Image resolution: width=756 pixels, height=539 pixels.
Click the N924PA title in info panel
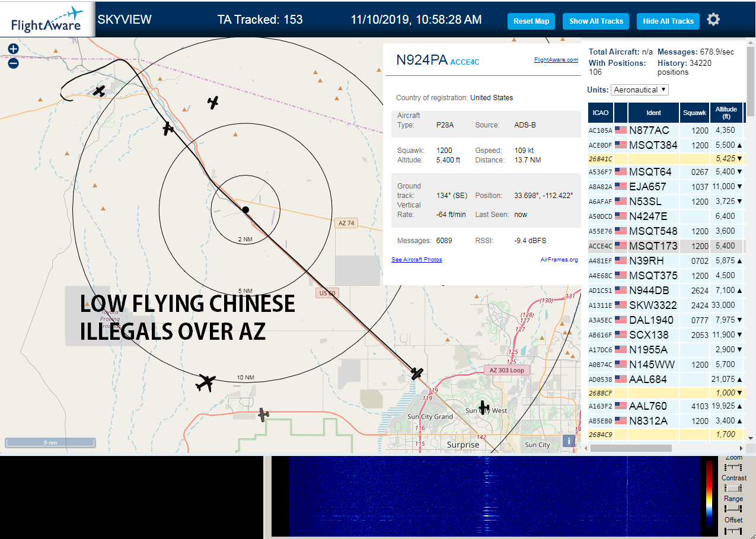point(422,60)
